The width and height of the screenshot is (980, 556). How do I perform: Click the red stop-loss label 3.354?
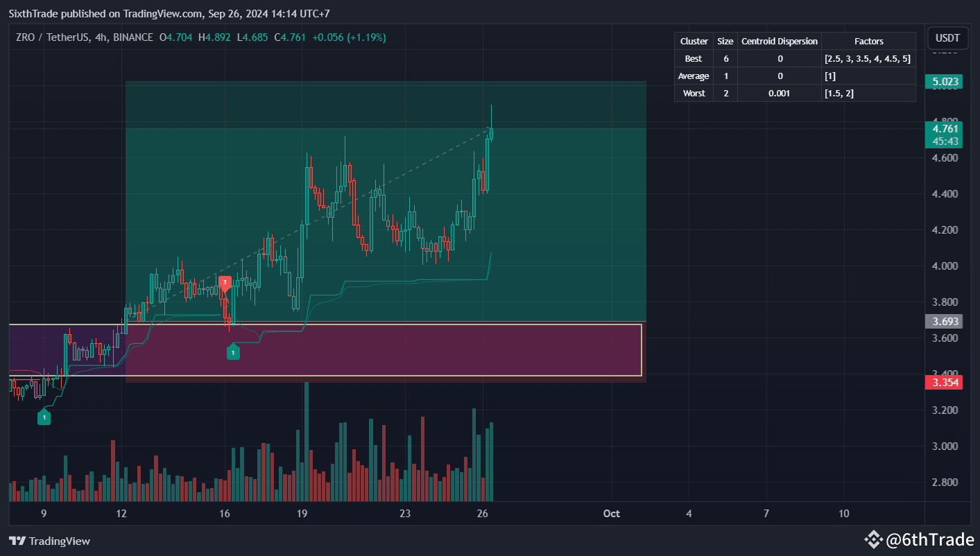tap(944, 382)
